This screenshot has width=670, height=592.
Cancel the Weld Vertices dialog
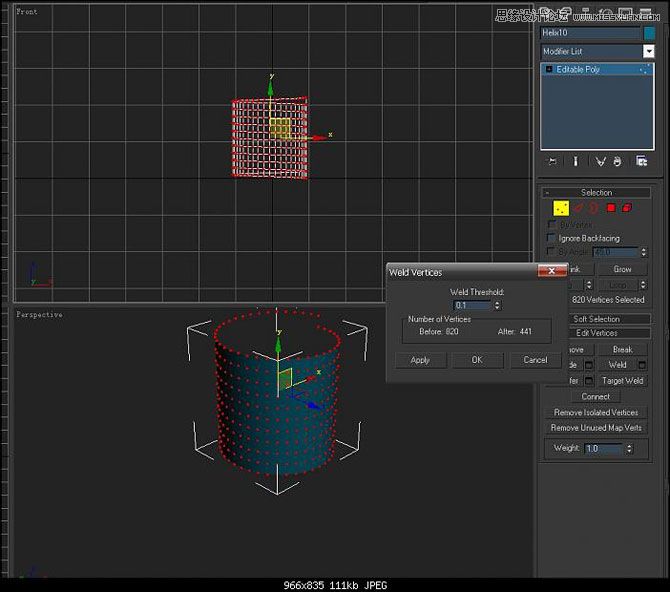pyautogui.click(x=535, y=360)
